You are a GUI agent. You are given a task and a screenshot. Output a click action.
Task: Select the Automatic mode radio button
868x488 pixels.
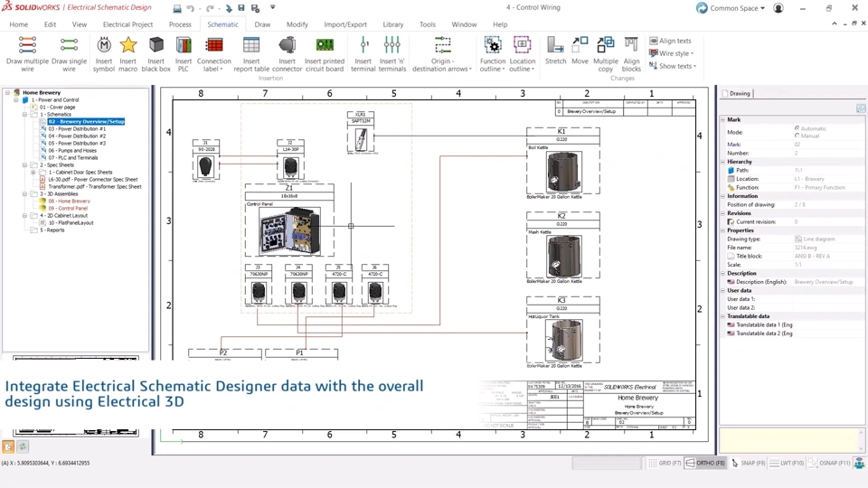pos(797,128)
